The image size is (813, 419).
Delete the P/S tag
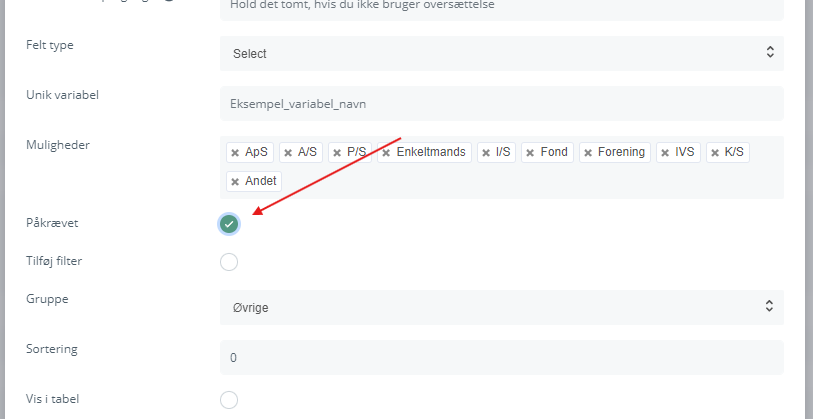tap(337, 153)
